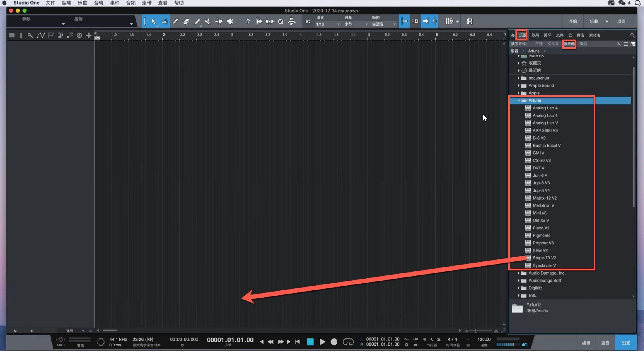Screen dimensions: 644x351
Task: Click the 开始 button
Action: pyautogui.click(x=573, y=22)
